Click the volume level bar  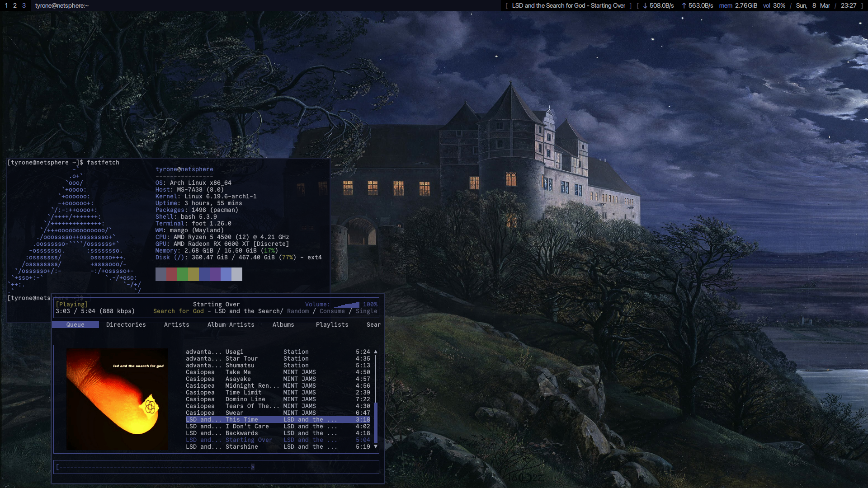[347, 305]
